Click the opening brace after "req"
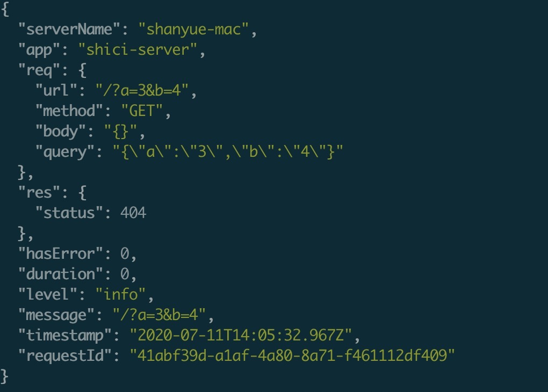Image resolution: width=548 pixels, height=392 pixels. tap(82, 71)
